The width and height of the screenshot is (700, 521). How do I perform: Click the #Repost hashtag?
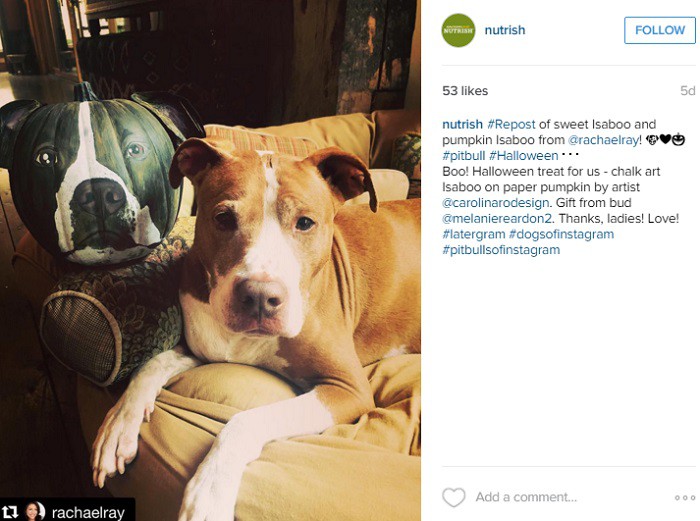click(511, 124)
